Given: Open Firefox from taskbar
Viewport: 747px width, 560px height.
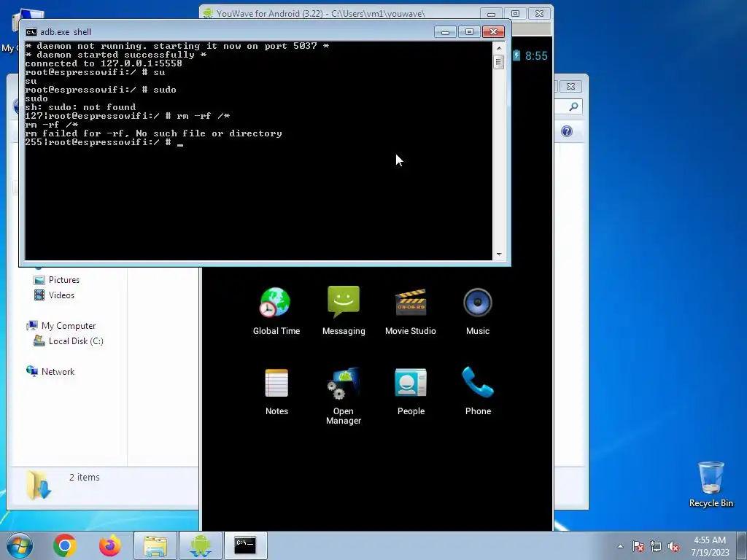Looking at the screenshot, I should coord(109,545).
